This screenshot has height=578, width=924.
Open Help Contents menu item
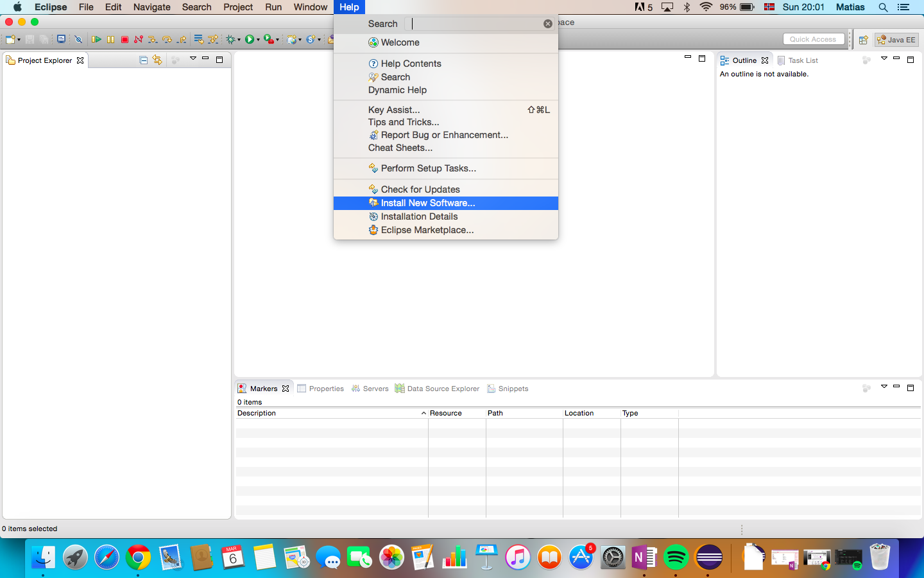click(x=446, y=64)
